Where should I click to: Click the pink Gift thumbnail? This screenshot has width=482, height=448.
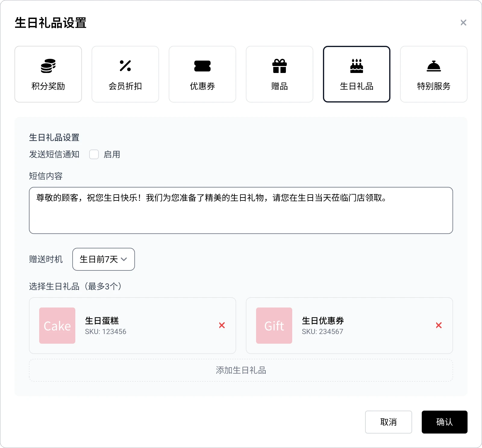[274, 326]
